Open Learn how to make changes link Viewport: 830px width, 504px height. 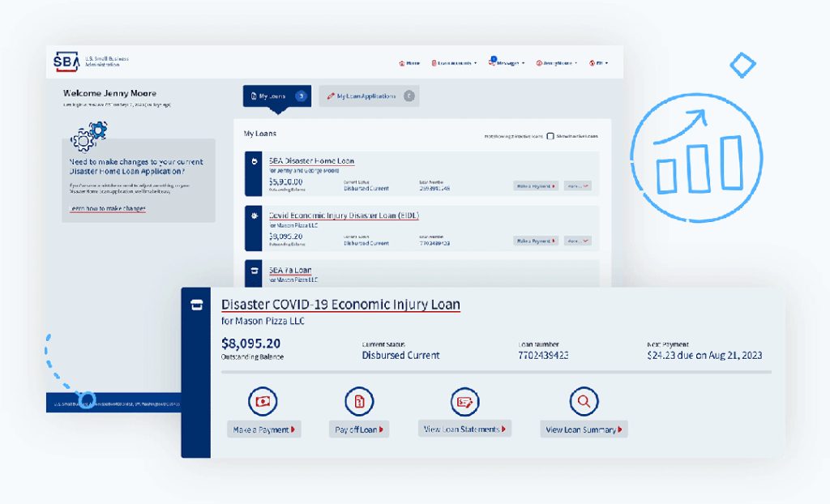(108, 208)
